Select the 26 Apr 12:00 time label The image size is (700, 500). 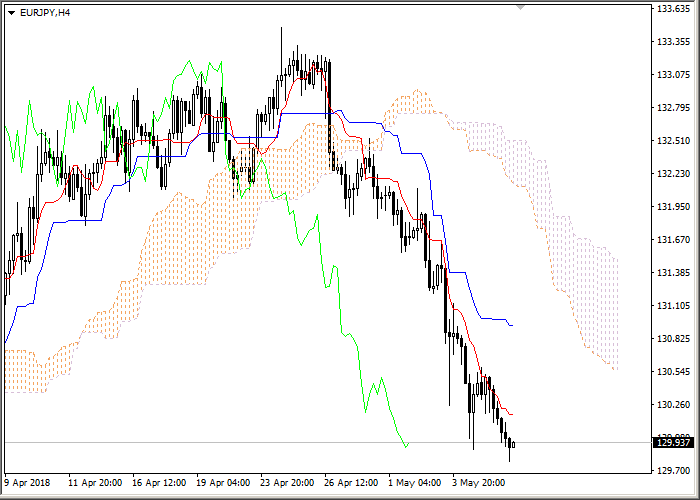352,482
